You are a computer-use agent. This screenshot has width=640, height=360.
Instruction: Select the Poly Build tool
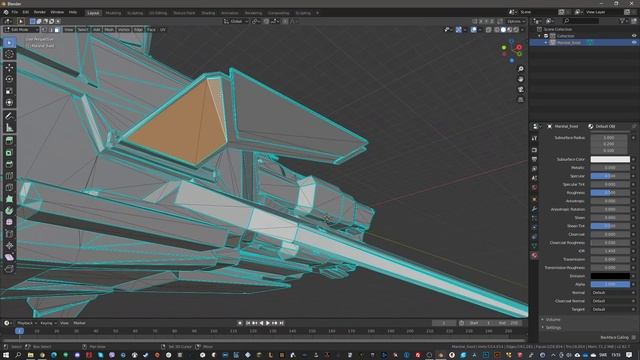9,199
